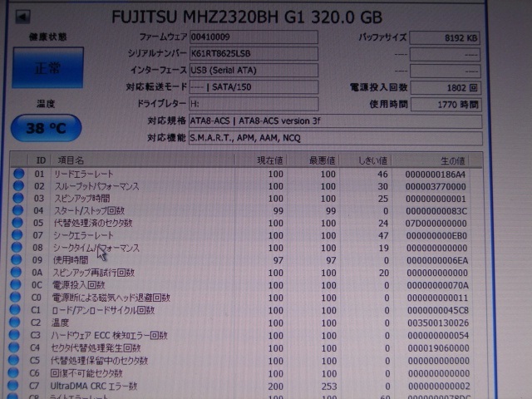Select the 電源投入回数 attribute name in row 0C
This screenshot has width=532, height=399.
(78, 285)
